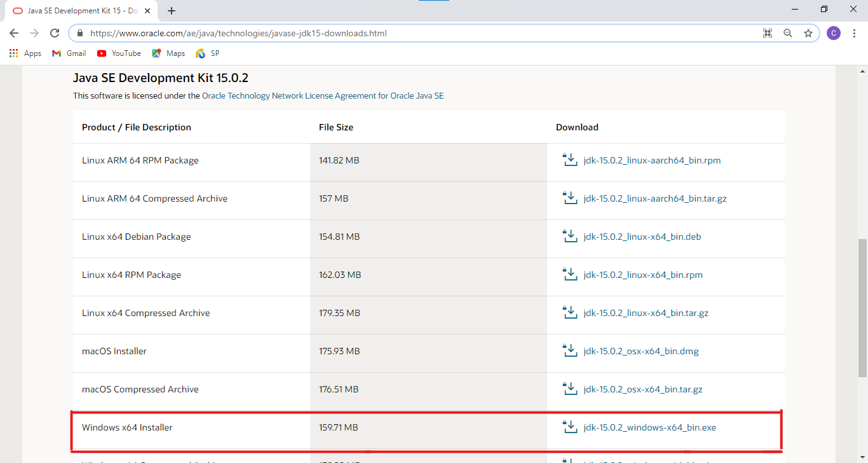Viewport: 868px width, 463px height.
Task: Bookmark this page using the star icon
Action: (x=808, y=33)
